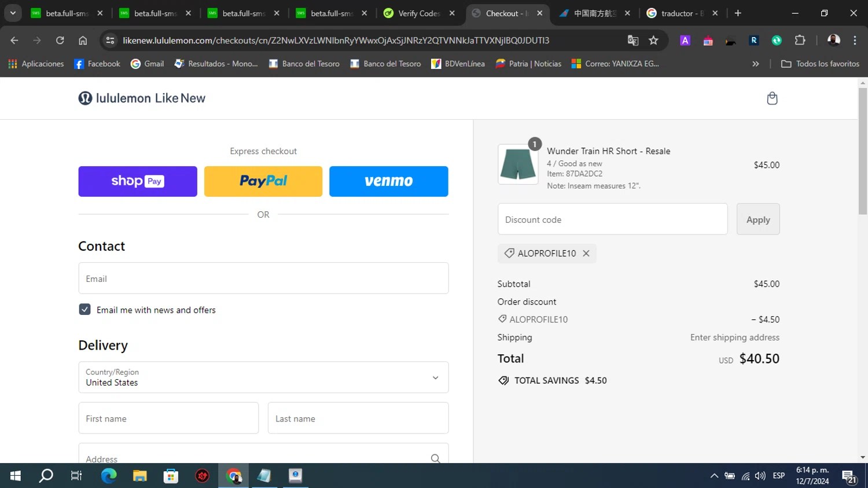
Task: Click the Discount code field
Action: pyautogui.click(x=612, y=219)
